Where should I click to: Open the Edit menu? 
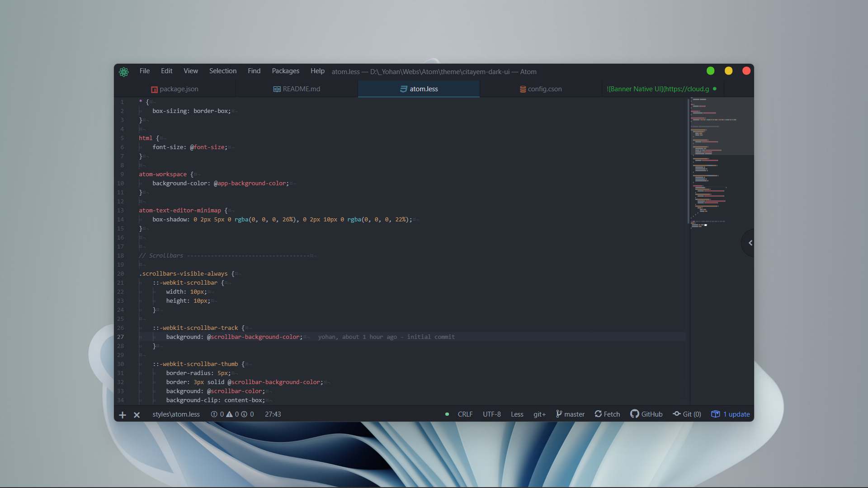[167, 71]
